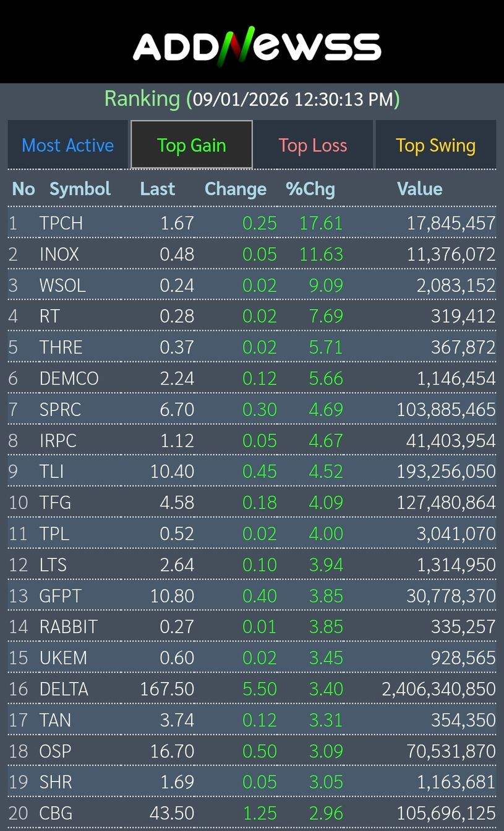504x831 pixels.
Task: Open the DELTA symbol details
Action: (64, 689)
